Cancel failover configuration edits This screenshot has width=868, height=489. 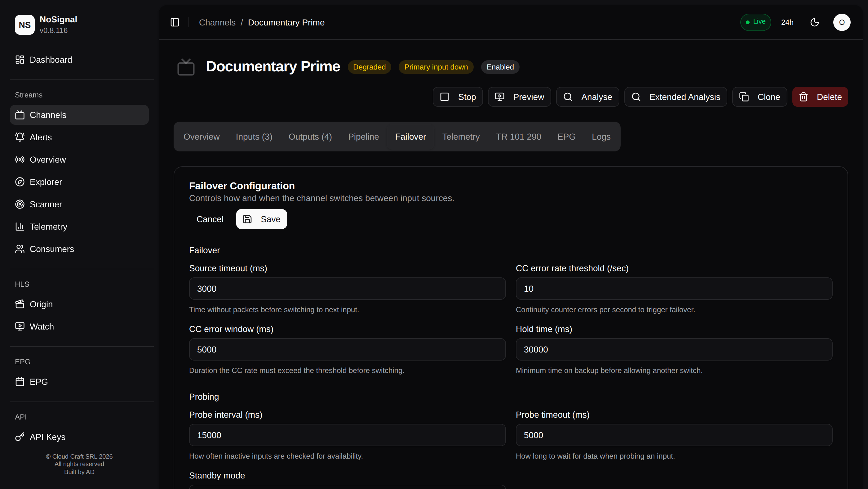click(x=210, y=219)
